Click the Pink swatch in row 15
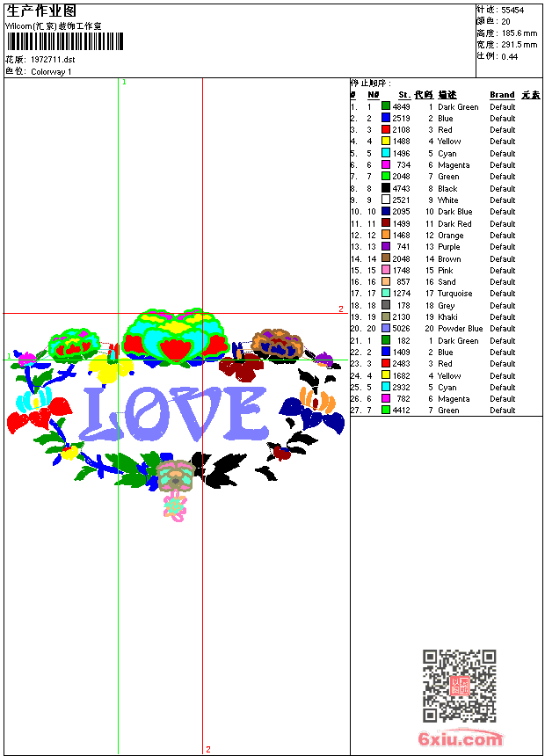 point(386,270)
